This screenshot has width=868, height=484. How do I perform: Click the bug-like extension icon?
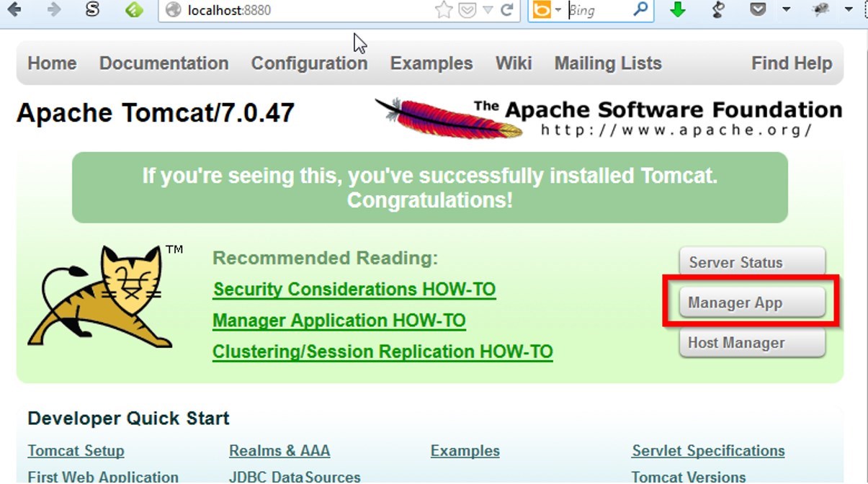[820, 10]
